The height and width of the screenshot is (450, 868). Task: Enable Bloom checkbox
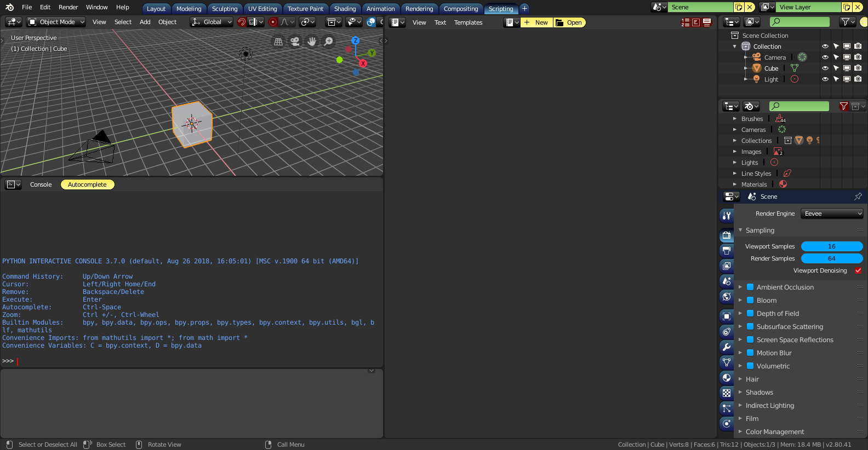pos(750,300)
